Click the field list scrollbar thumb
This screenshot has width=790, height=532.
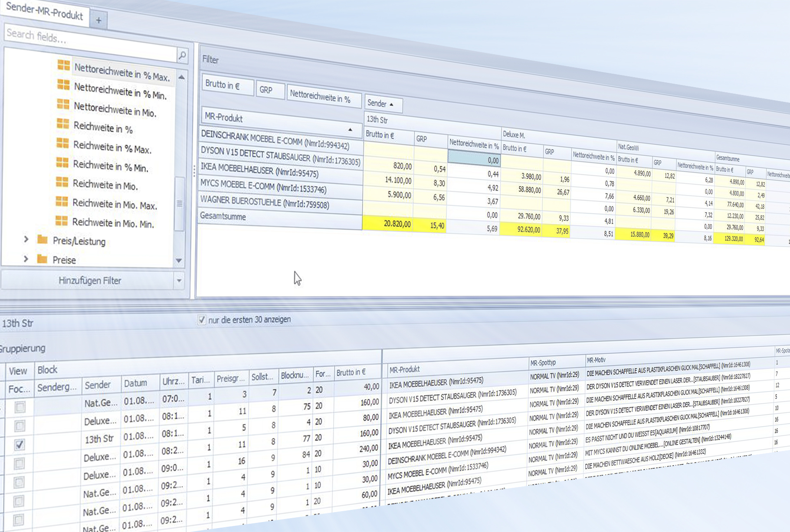point(179,204)
